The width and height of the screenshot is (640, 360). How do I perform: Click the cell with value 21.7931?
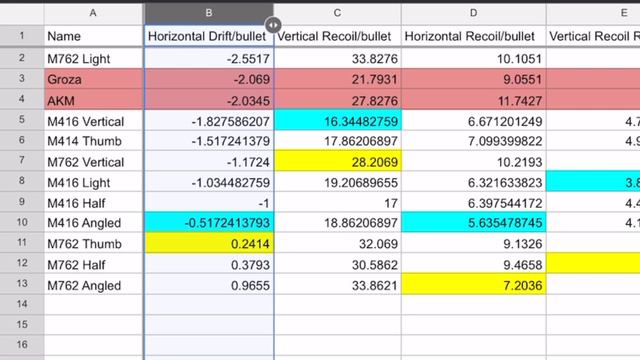tap(338, 79)
